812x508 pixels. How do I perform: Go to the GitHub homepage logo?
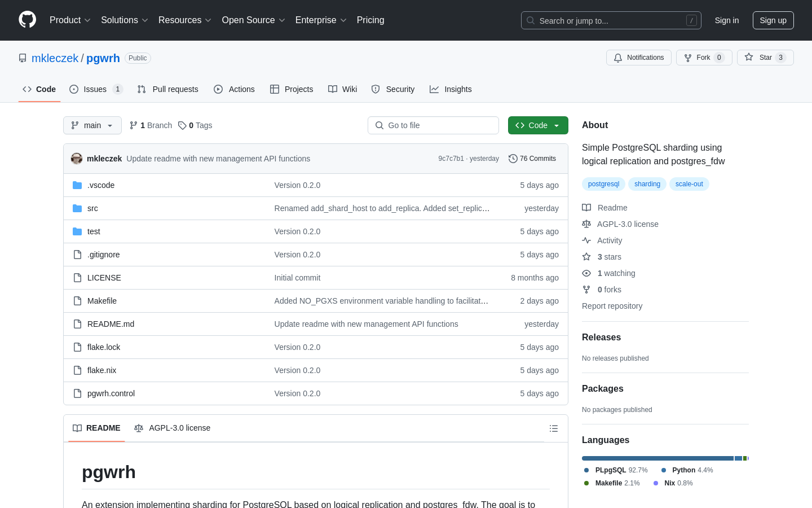(x=28, y=20)
